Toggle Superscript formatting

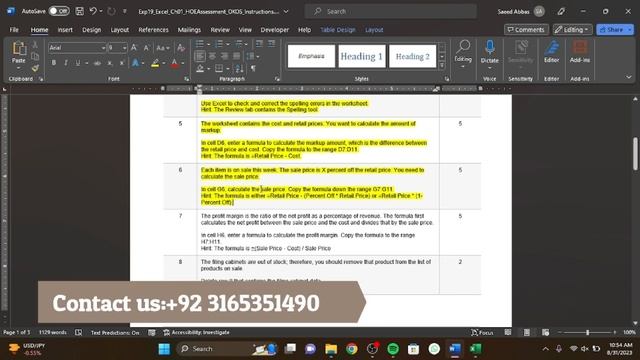(x=122, y=63)
